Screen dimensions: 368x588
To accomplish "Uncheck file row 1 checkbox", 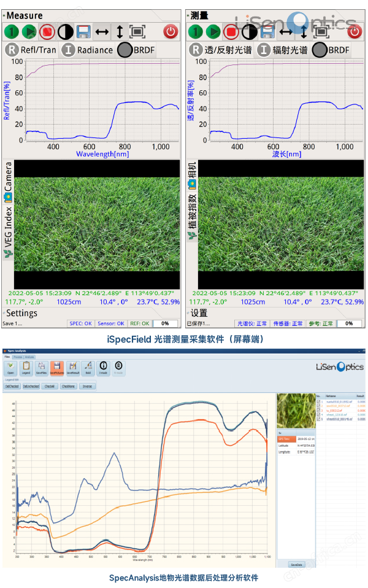I will point(318,401).
